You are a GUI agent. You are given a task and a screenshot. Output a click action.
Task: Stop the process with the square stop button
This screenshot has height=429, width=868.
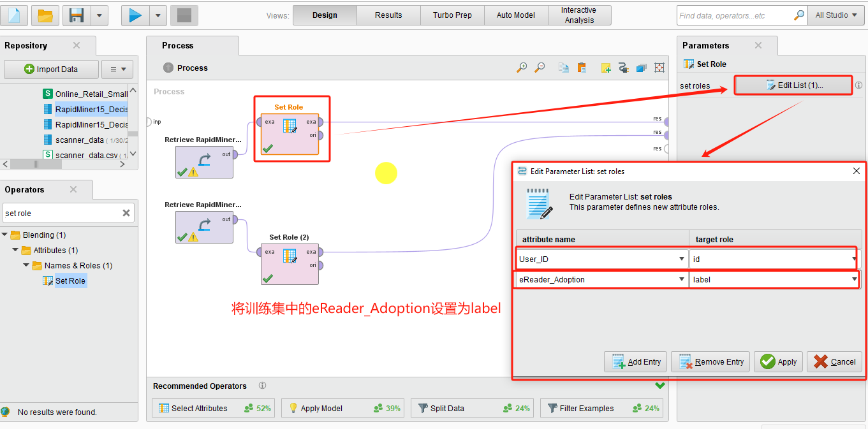(x=184, y=15)
